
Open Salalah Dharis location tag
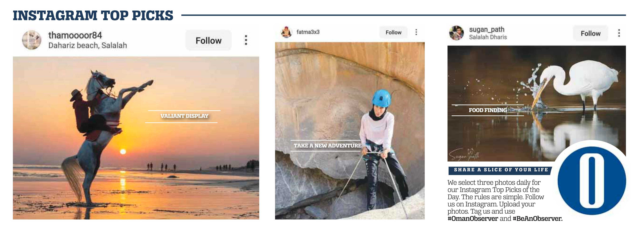click(488, 37)
